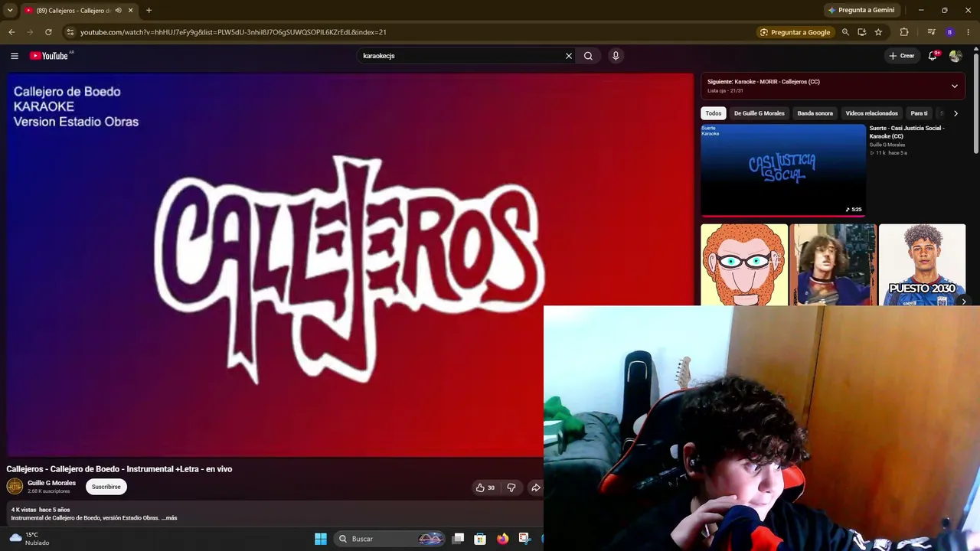This screenshot has width=980, height=551.
Task: Select the 'Banda sonora' filter chip
Action: pos(815,113)
